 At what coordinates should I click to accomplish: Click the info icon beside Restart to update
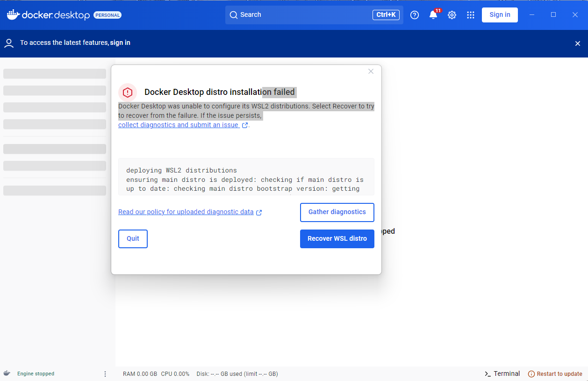click(531, 374)
